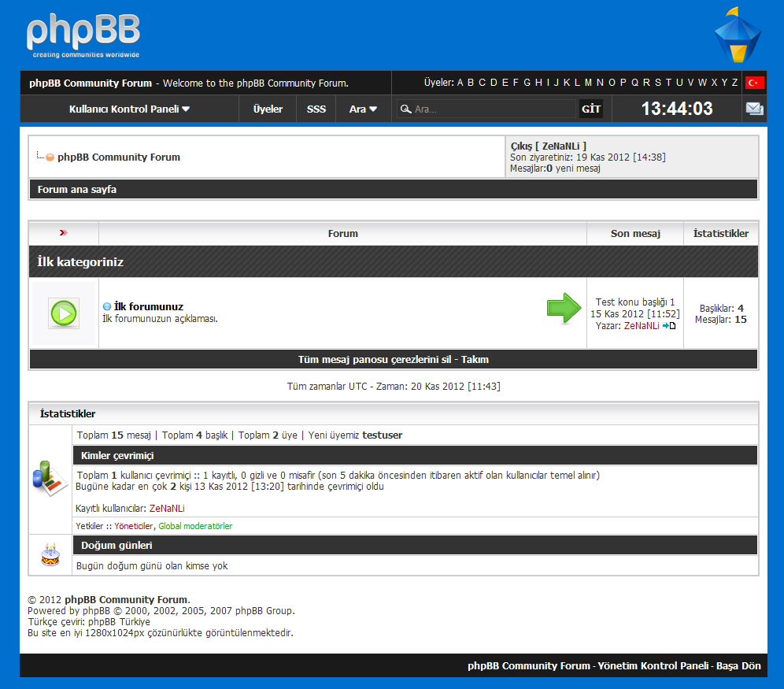Open private messages envelope icon
The image size is (784, 689).
click(x=755, y=109)
